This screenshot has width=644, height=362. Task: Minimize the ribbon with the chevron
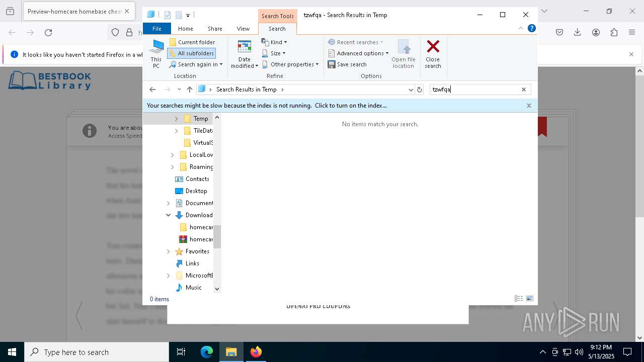click(x=521, y=29)
